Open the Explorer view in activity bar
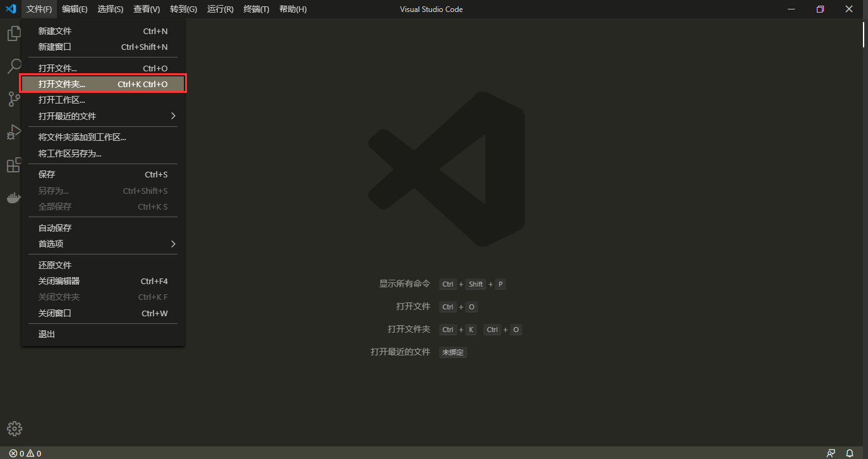Image resolution: width=868 pixels, height=459 pixels. click(14, 33)
